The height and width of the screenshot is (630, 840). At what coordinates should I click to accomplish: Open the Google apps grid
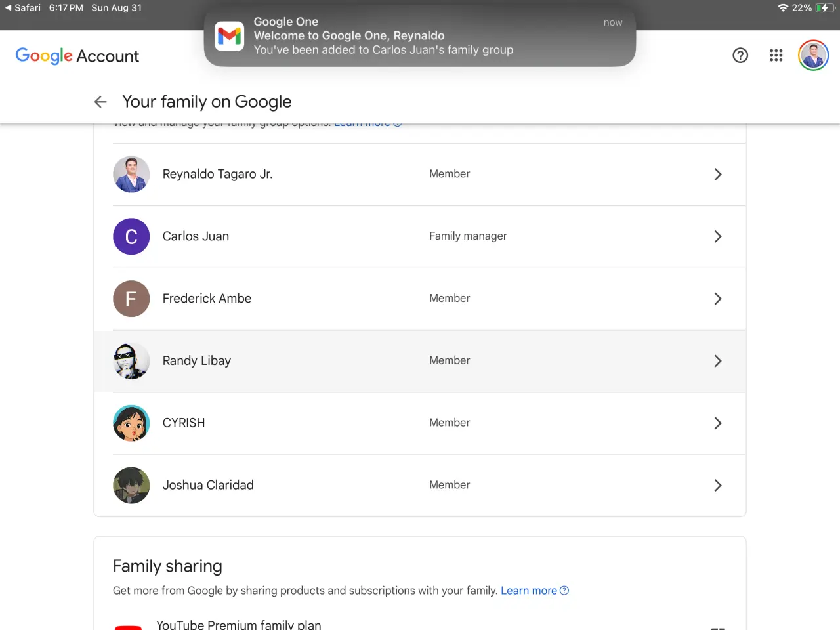point(776,56)
